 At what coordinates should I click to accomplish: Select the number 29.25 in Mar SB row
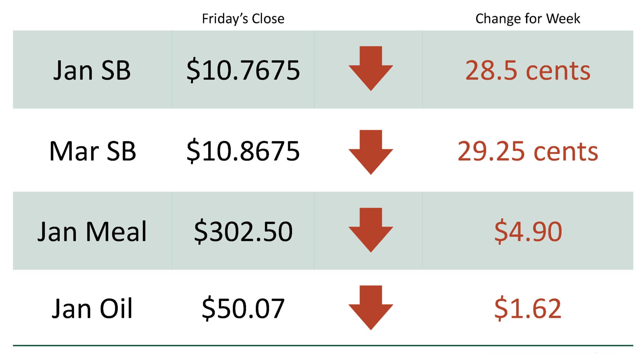(491, 151)
